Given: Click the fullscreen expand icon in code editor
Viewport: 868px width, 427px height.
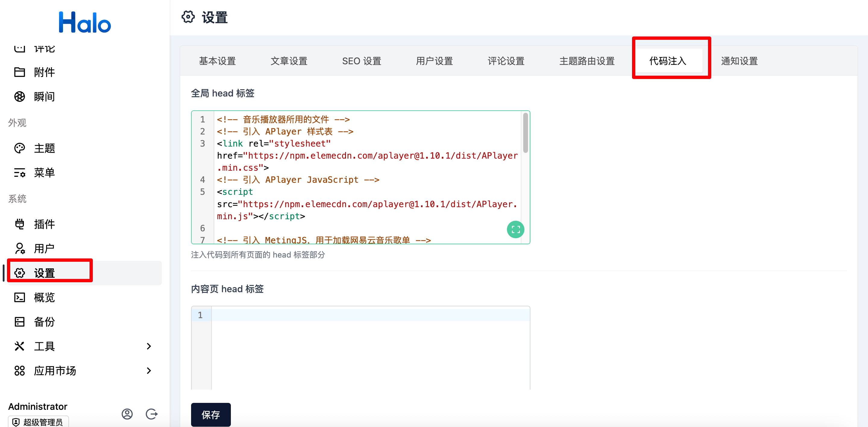Looking at the screenshot, I should click(x=515, y=229).
